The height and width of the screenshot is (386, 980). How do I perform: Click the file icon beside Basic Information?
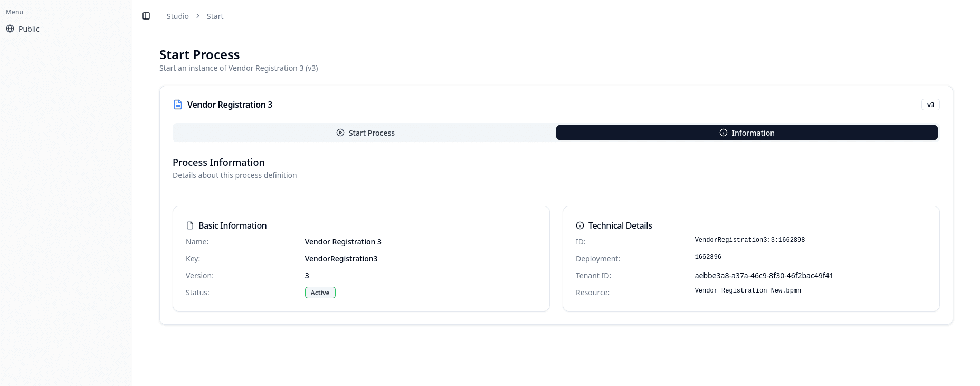tap(190, 225)
